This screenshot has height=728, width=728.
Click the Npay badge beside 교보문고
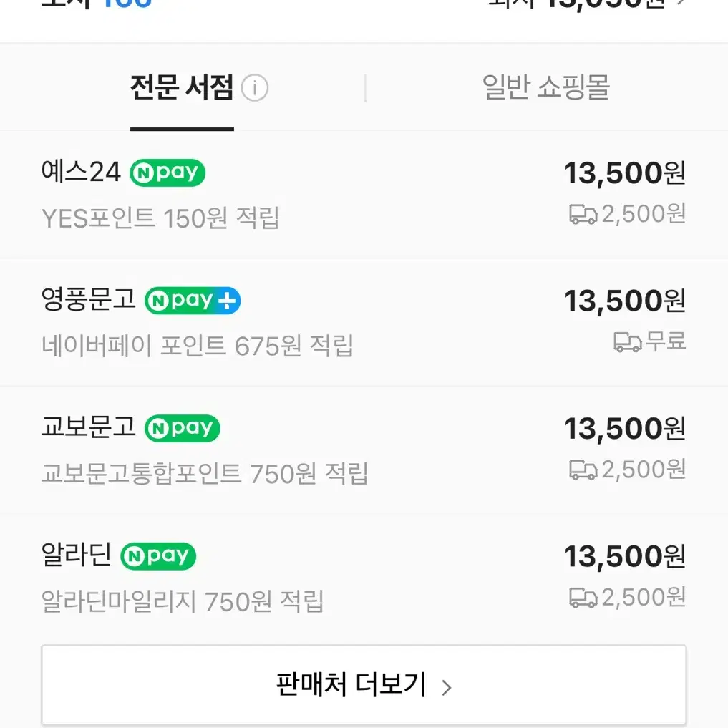click(x=182, y=428)
